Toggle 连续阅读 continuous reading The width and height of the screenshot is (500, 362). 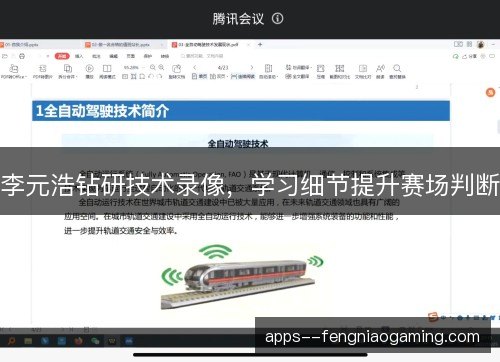[243, 76]
